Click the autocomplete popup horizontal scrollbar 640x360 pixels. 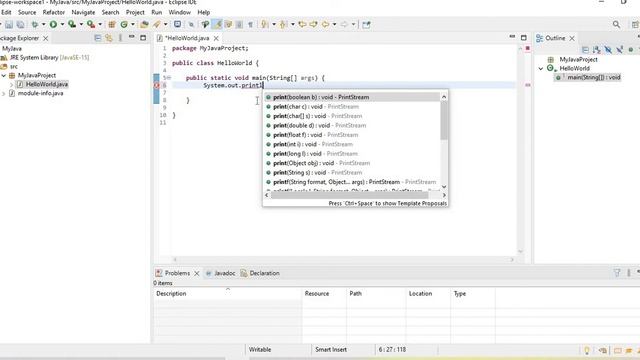tap(350, 195)
